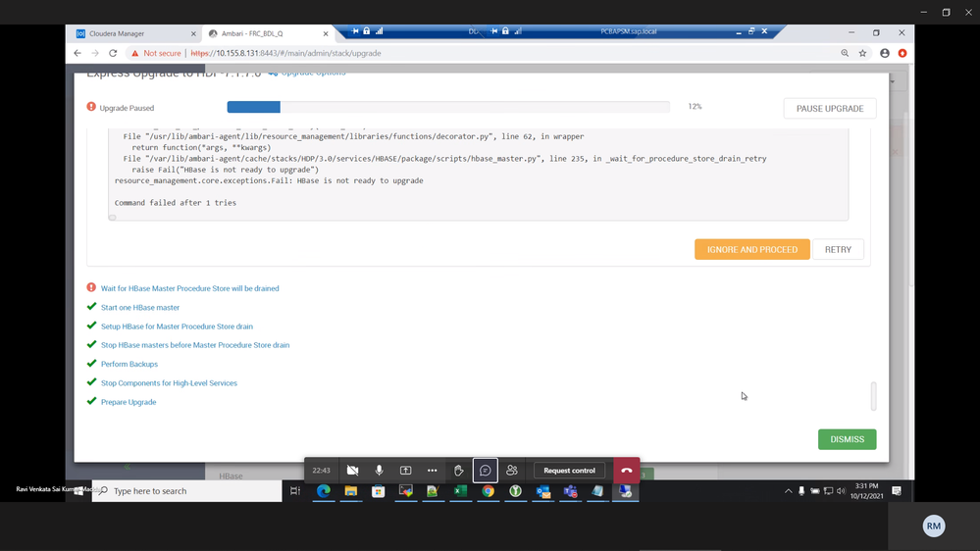Show hidden system tray icons
980x551 pixels.
pyautogui.click(x=788, y=491)
